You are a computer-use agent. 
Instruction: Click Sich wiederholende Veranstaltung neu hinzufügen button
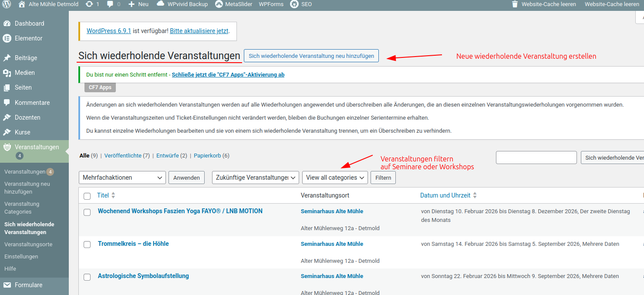pyautogui.click(x=311, y=56)
